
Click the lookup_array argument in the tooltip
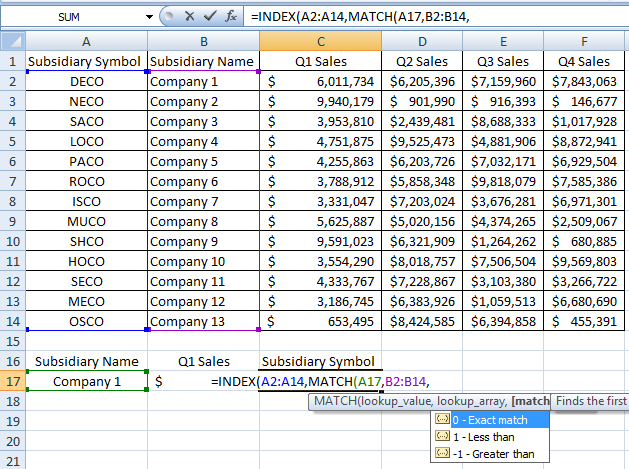point(472,401)
